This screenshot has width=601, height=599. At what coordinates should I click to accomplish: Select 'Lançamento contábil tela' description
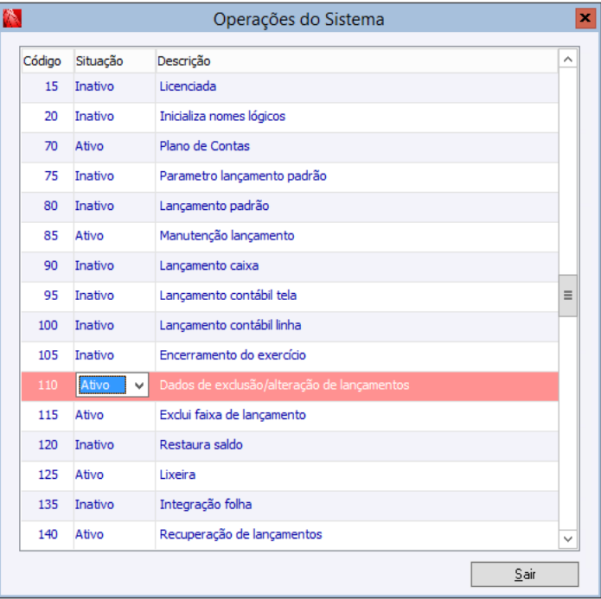point(228,295)
